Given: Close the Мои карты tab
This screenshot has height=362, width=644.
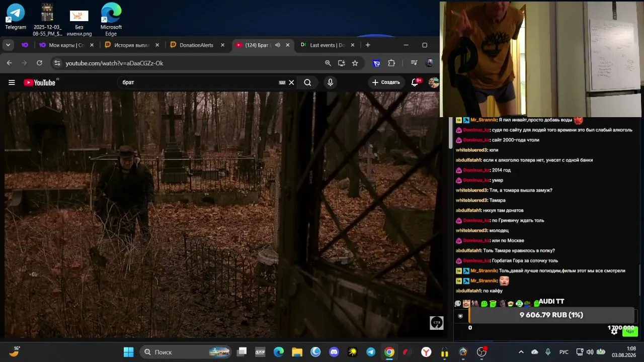Looking at the screenshot, I should pos(92,45).
